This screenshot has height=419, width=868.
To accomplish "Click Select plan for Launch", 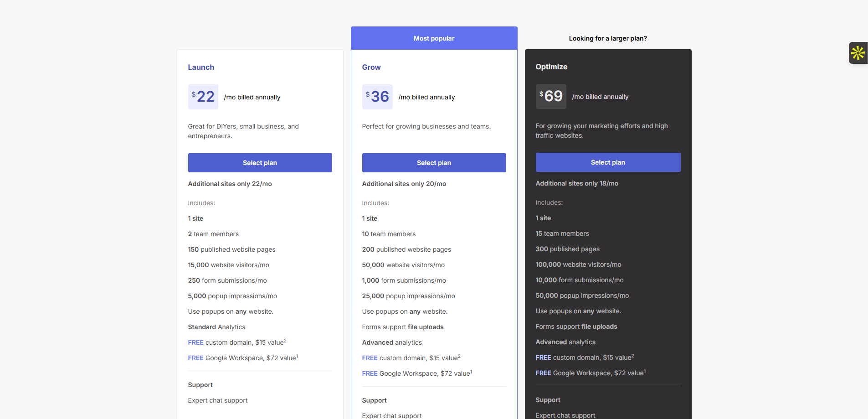I will 260,163.
